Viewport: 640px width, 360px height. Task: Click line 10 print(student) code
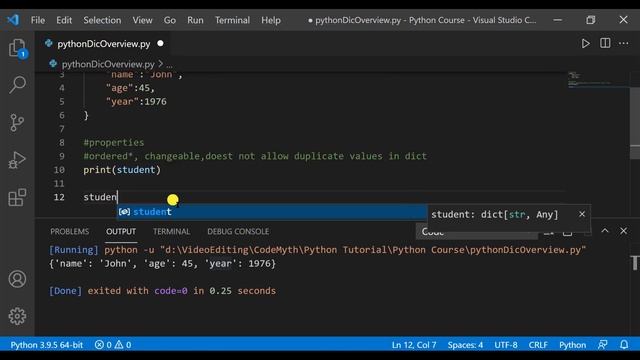pos(122,170)
